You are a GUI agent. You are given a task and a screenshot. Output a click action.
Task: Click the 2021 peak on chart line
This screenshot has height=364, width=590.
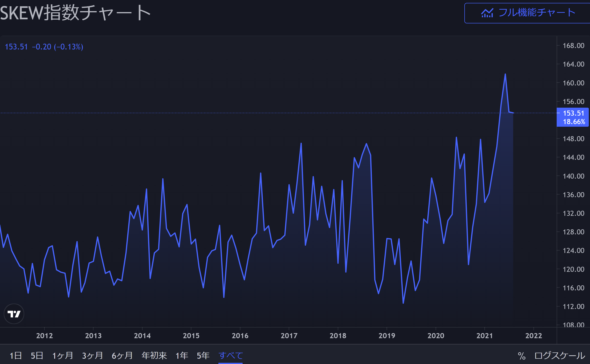[x=505, y=74]
